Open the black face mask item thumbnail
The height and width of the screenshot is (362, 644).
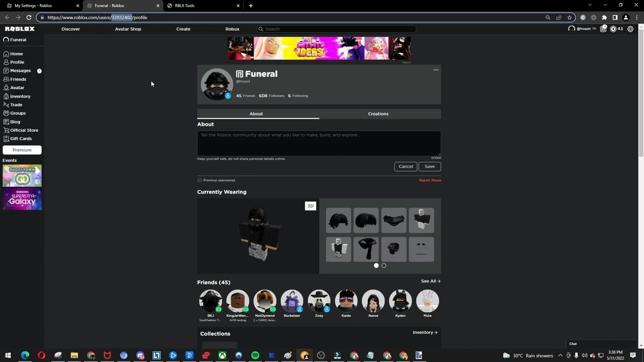393,220
